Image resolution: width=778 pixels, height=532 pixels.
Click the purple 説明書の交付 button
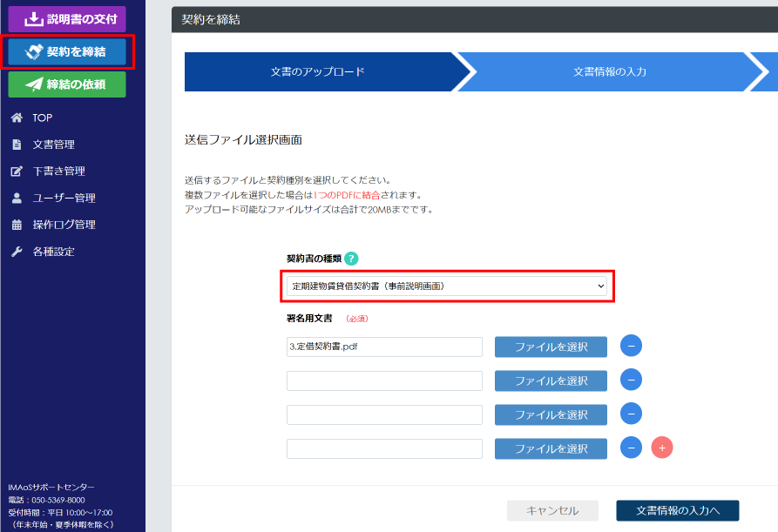click(67, 19)
